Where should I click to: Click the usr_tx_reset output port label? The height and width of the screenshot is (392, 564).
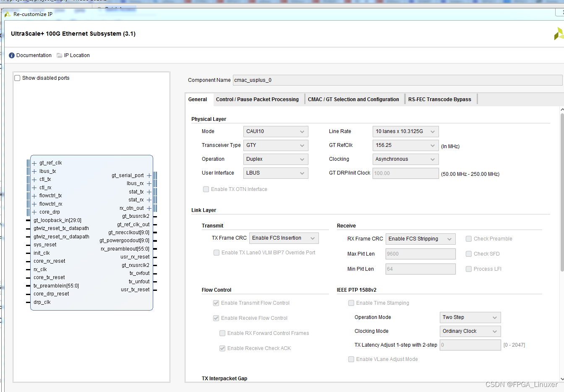click(135, 290)
